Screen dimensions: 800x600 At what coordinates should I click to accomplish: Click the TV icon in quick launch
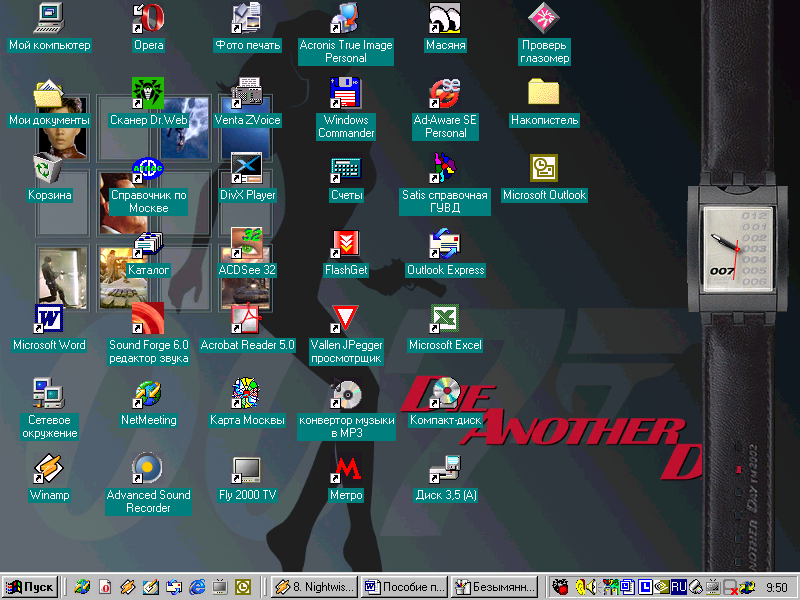click(220, 587)
